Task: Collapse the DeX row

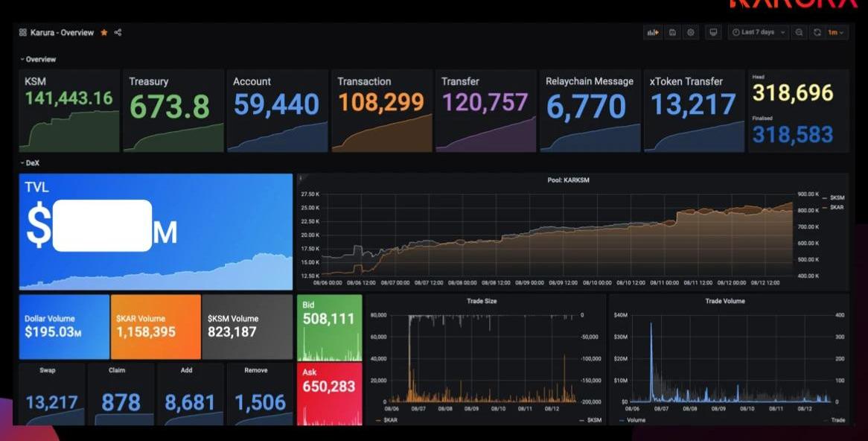Action: pos(30,163)
